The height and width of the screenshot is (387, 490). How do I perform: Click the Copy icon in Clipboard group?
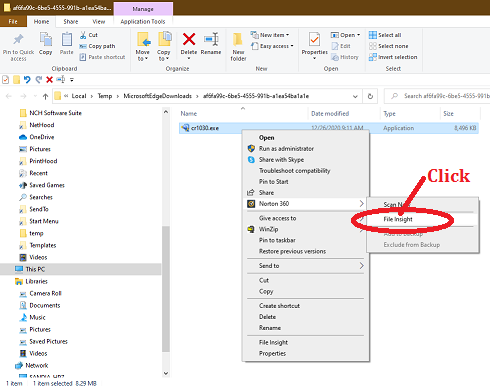tap(46, 39)
